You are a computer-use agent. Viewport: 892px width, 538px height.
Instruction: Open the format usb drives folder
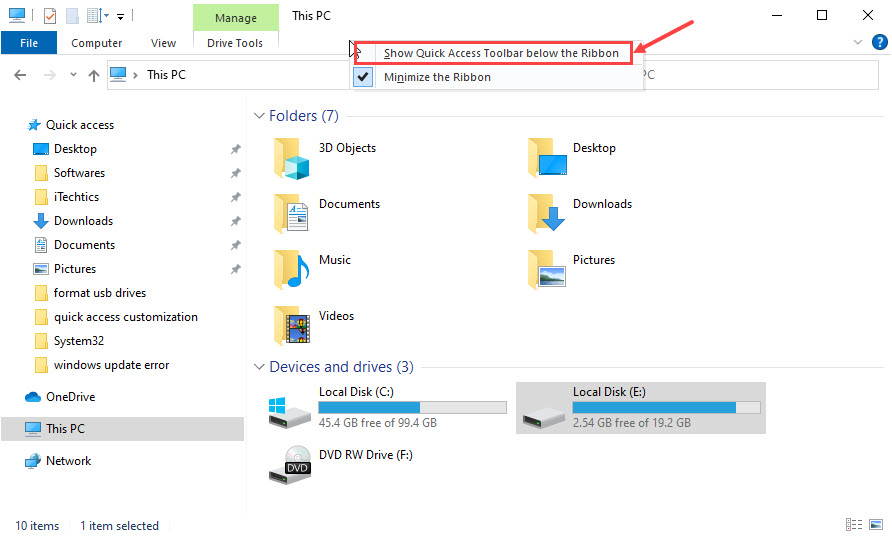100,292
